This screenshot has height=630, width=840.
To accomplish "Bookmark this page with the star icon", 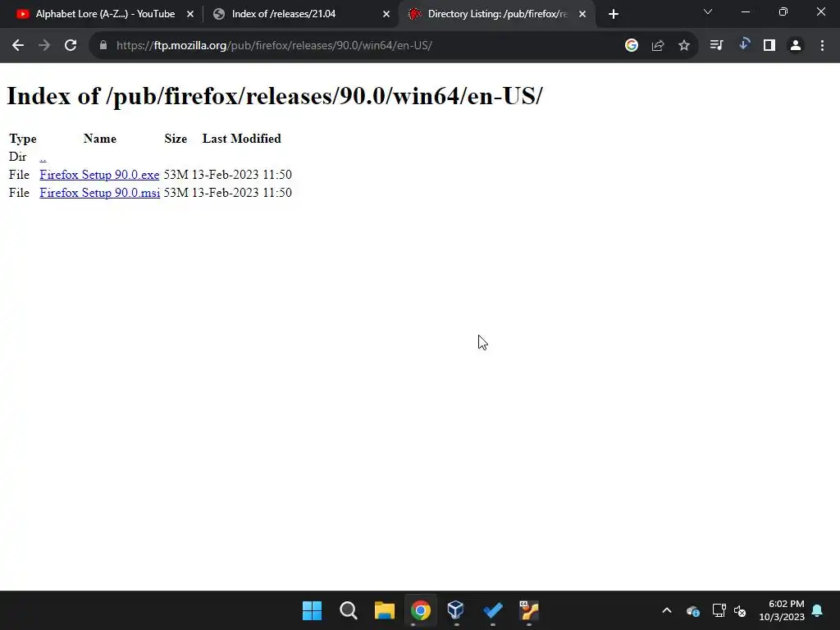I will pyautogui.click(x=684, y=46).
